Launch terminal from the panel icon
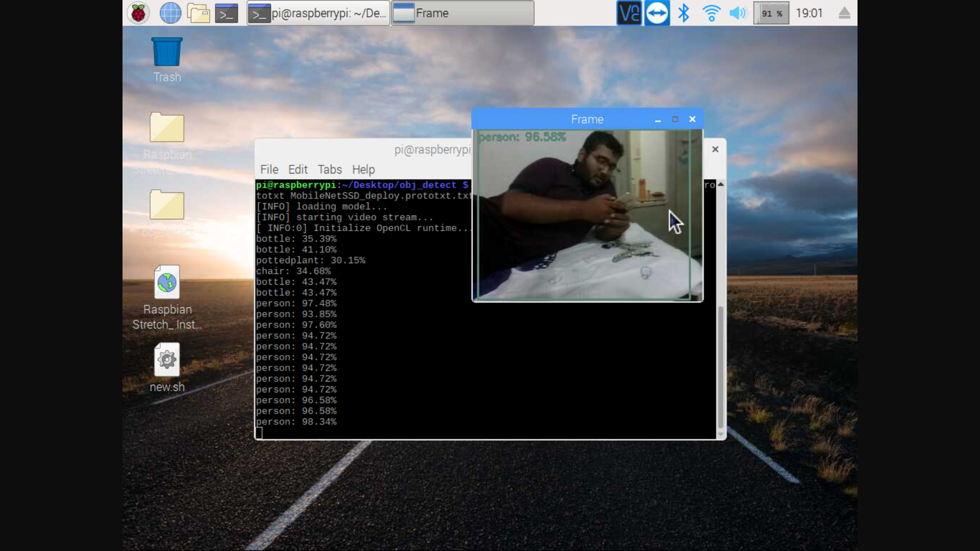This screenshot has height=551, width=980. click(226, 13)
